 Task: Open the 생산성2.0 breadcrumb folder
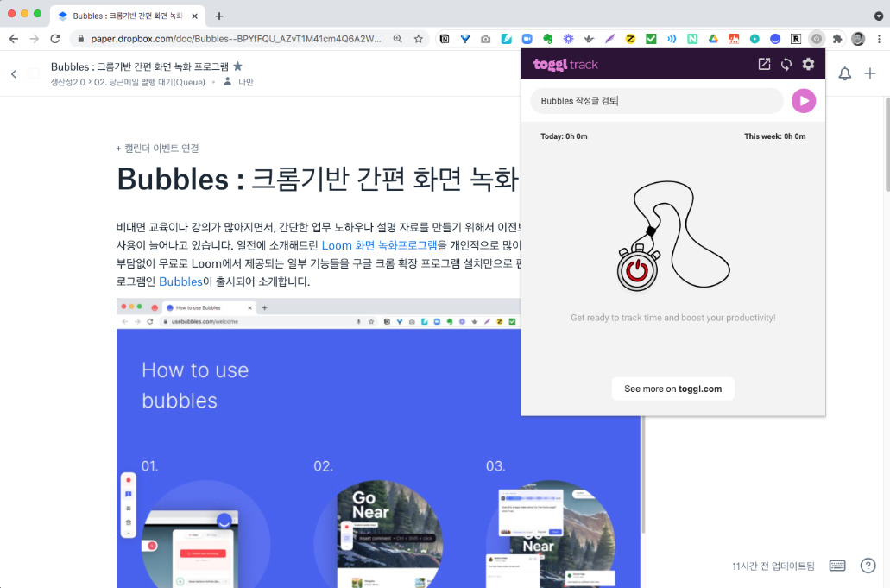[x=67, y=82]
